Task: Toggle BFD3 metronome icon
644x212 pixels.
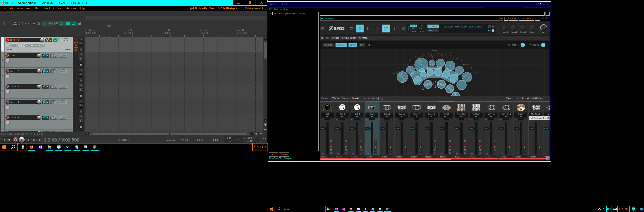Action: [403, 28]
